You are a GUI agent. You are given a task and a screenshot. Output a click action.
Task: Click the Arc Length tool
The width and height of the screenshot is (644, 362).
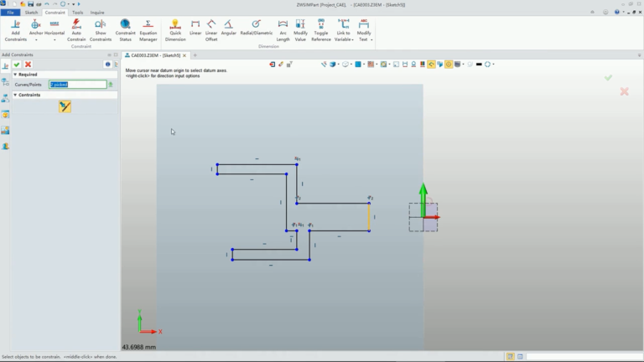tap(283, 30)
